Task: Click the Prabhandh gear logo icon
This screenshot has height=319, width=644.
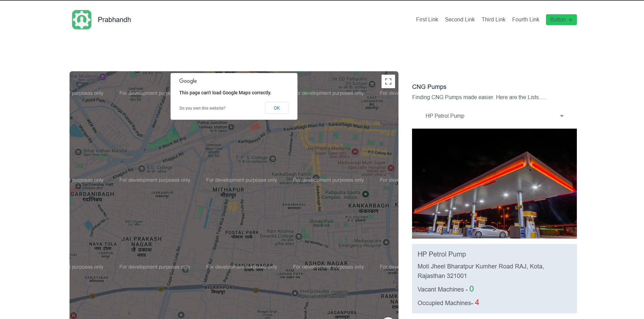Action: [x=82, y=20]
